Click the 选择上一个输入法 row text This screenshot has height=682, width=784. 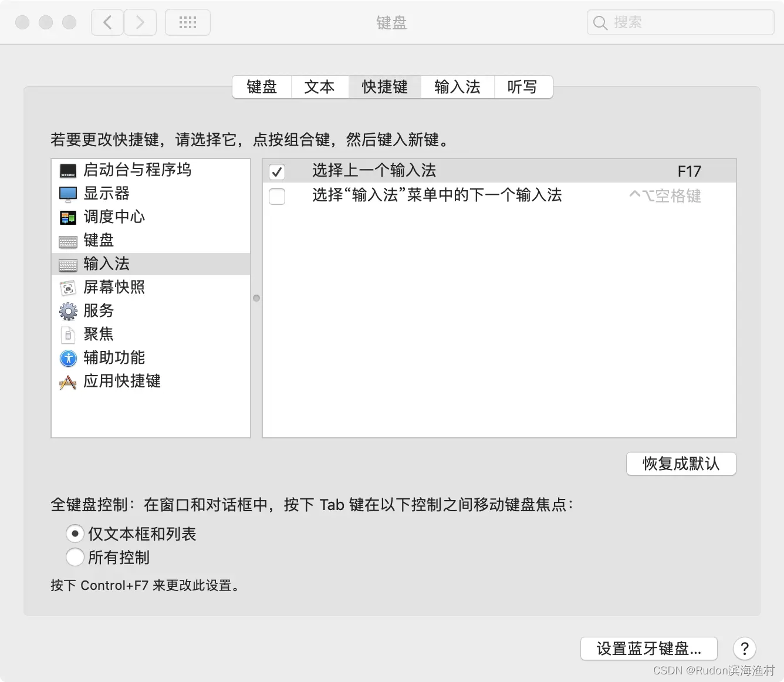(x=374, y=171)
